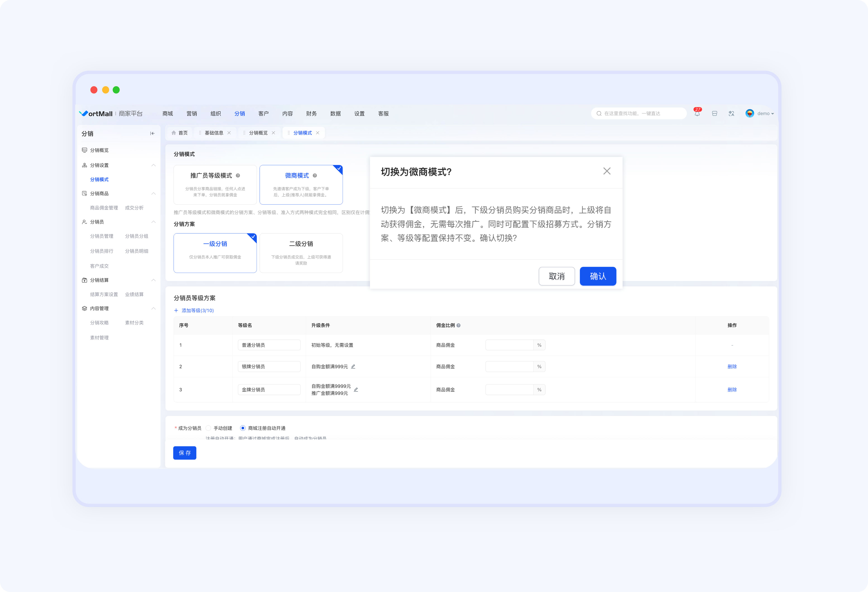Collapse the 分销员 sidebar group
Image resolution: width=868 pixels, height=592 pixels.
(153, 222)
